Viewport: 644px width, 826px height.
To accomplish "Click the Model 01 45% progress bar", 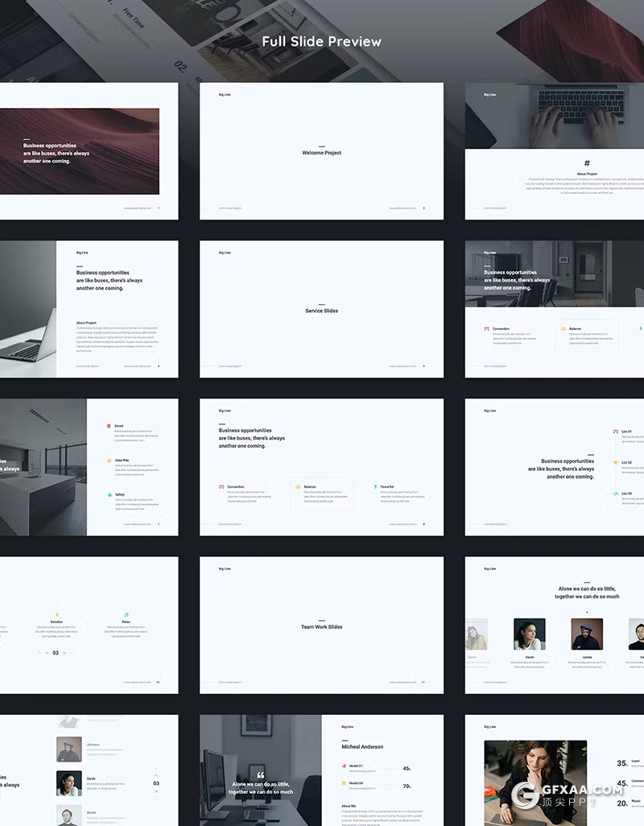I will pyautogui.click(x=382, y=769).
